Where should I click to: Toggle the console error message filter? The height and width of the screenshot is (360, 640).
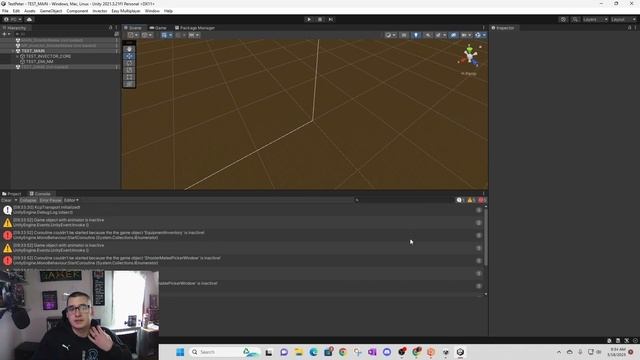[x=482, y=200]
